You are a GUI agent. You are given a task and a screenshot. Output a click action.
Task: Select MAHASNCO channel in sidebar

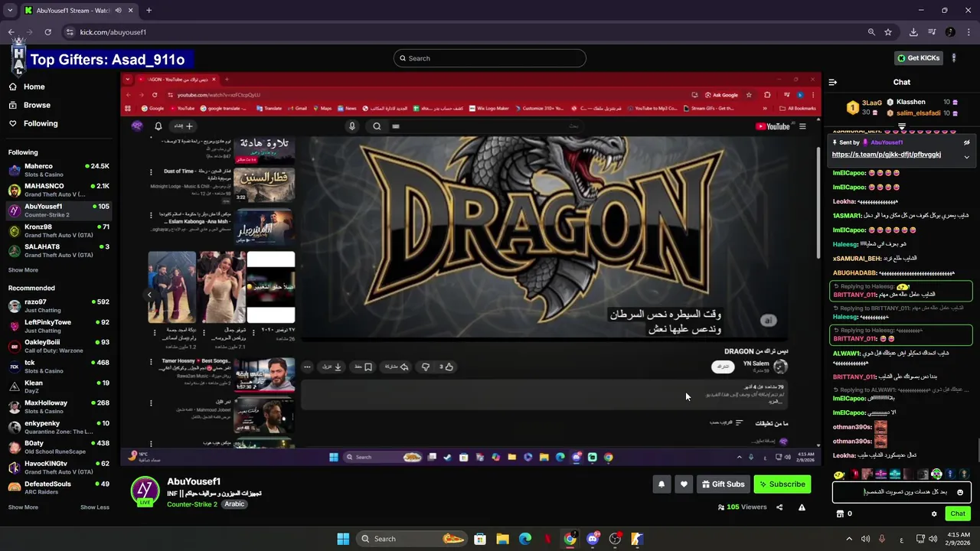click(x=59, y=190)
